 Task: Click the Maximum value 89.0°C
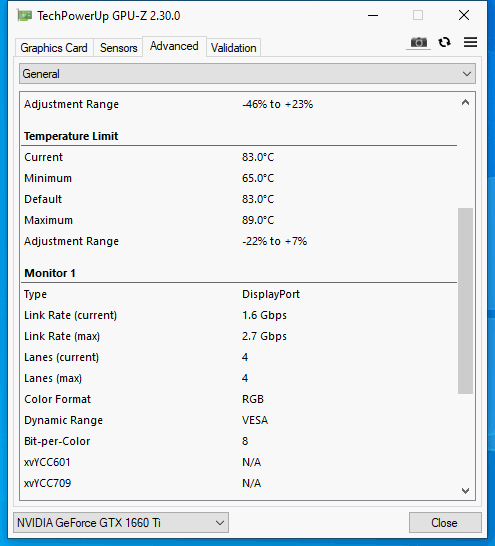[x=258, y=220]
